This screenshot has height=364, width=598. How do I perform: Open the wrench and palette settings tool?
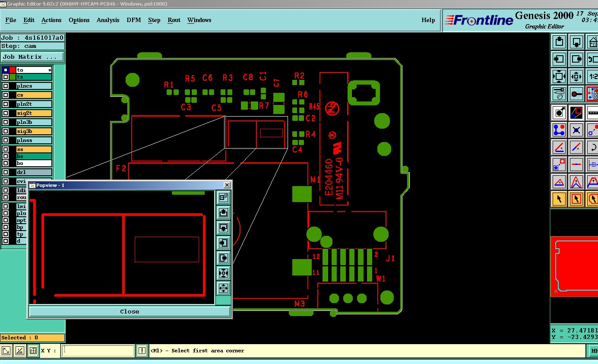click(559, 93)
